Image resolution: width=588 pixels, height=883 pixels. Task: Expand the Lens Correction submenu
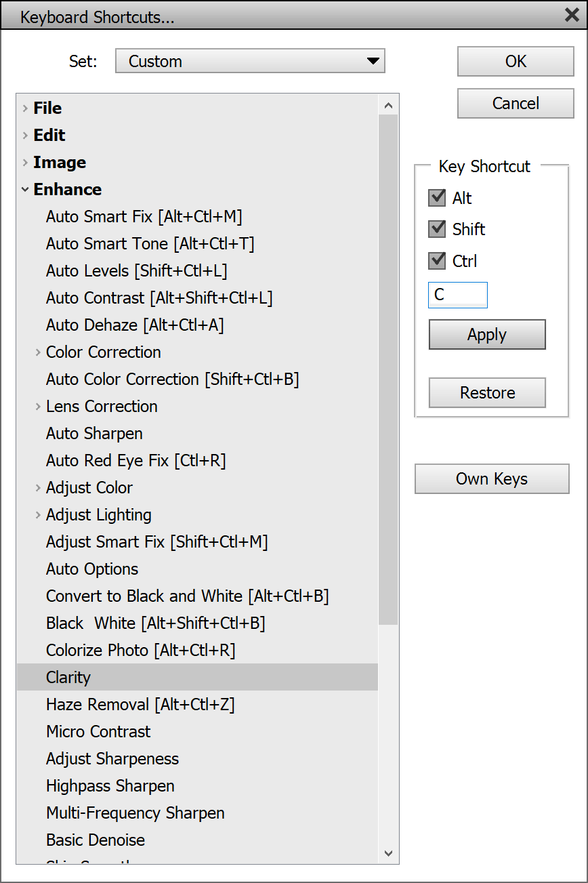[x=38, y=407]
